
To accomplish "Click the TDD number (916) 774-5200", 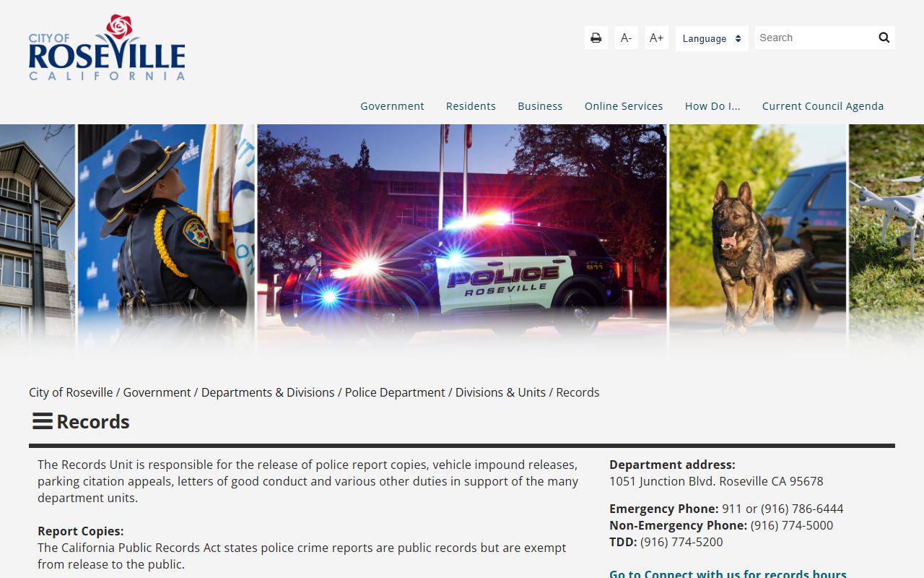I will (x=681, y=542).
